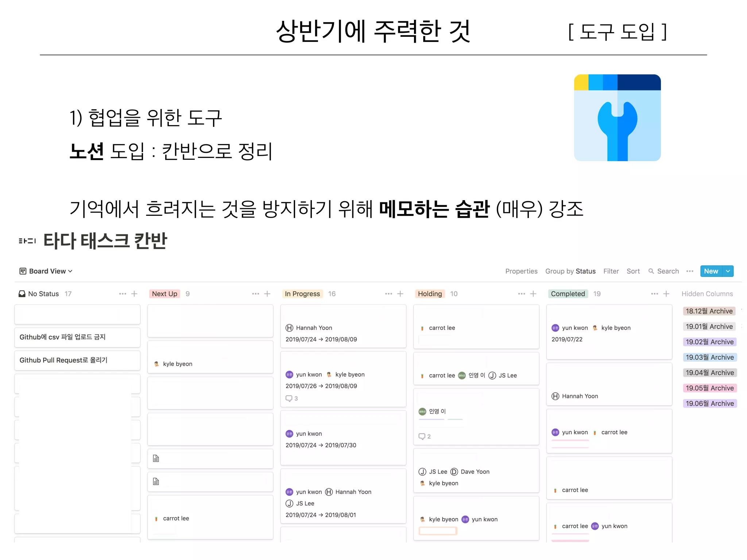Add card to No Status column
Image resolution: width=747 pixels, height=560 pixels.
(x=134, y=293)
